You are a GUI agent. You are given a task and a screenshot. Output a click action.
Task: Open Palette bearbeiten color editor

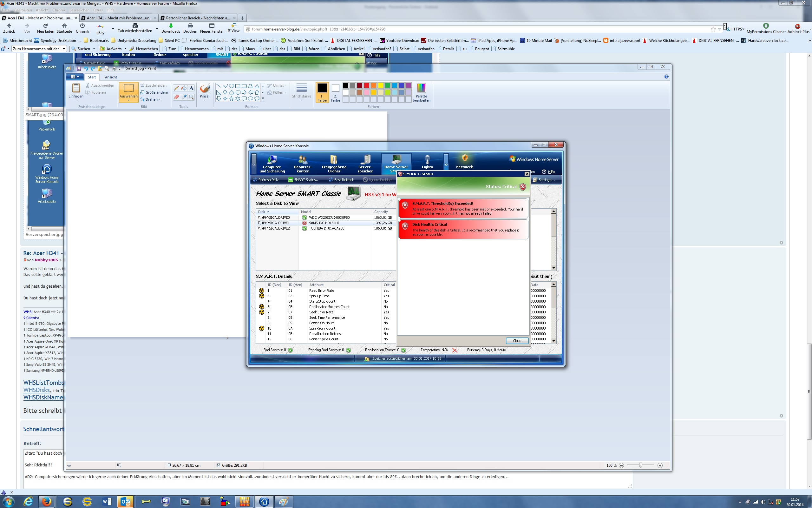point(421,92)
